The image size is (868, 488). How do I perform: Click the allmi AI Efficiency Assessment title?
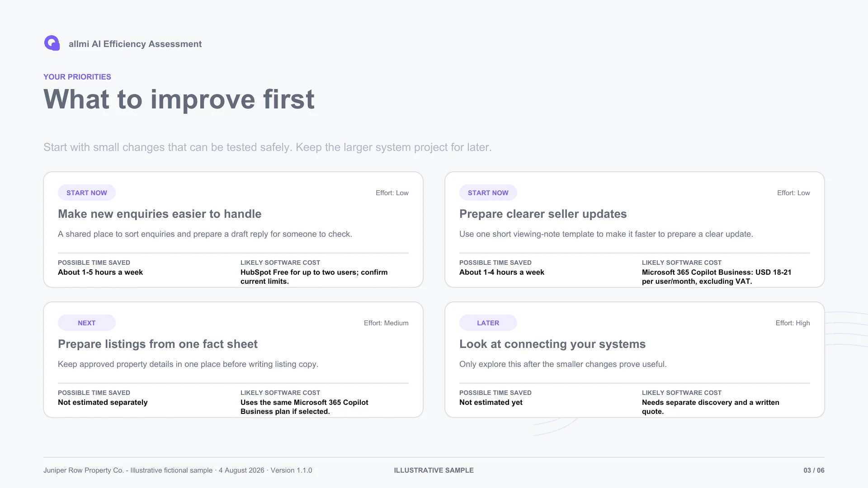(x=135, y=44)
